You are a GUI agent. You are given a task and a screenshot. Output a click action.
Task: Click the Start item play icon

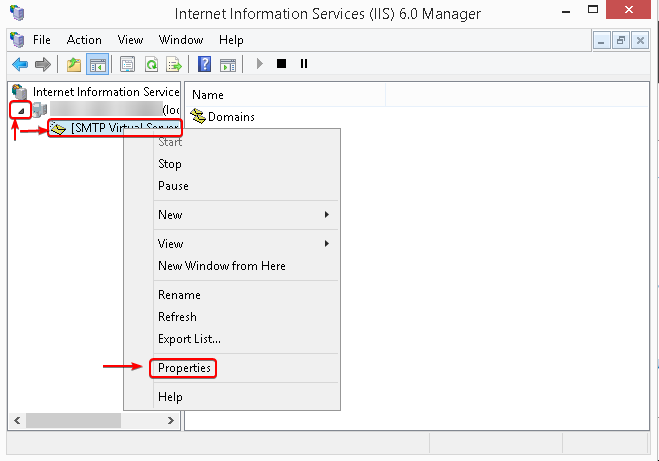click(260, 63)
